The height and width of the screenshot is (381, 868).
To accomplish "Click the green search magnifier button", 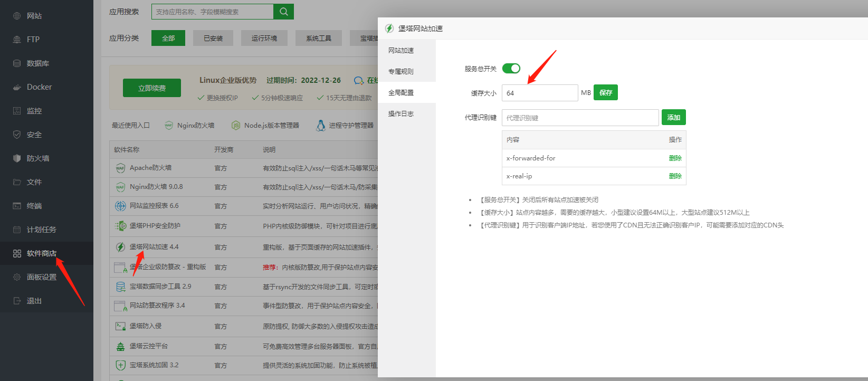I will 284,12.
